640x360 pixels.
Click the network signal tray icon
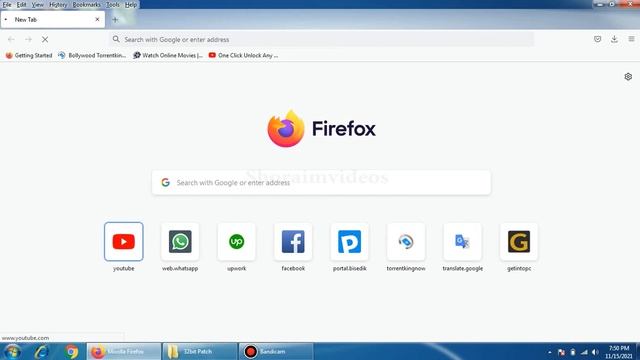pos(584,352)
